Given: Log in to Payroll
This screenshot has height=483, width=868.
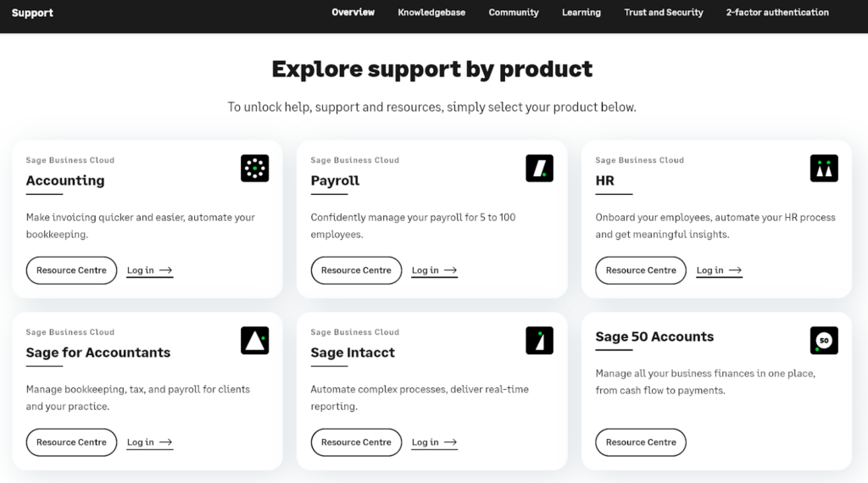Looking at the screenshot, I should (x=434, y=270).
